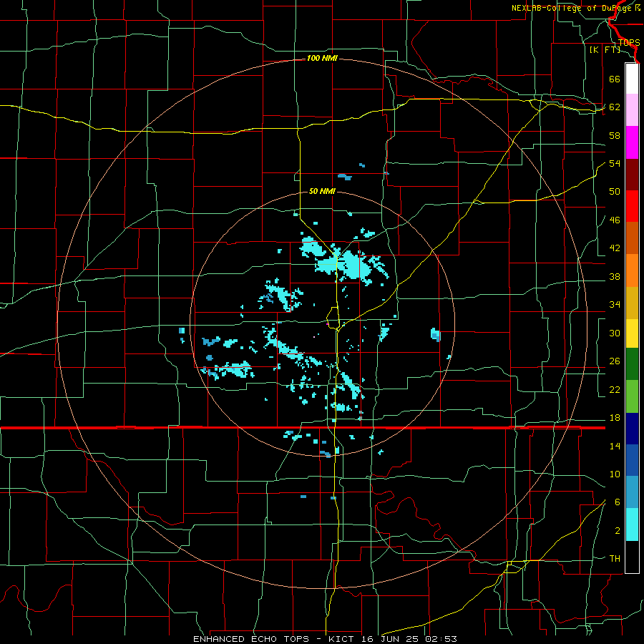644x644 pixels.
Task: Click the 50 value on legend scale
Action: click(615, 192)
